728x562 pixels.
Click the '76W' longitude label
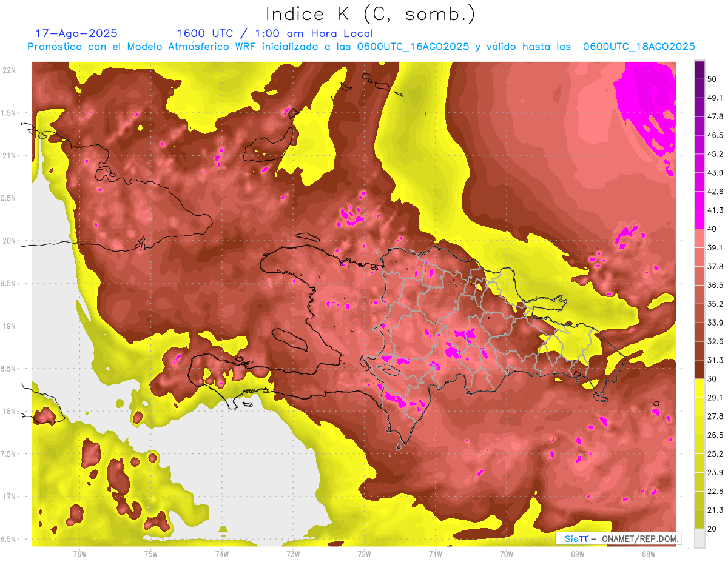79,554
